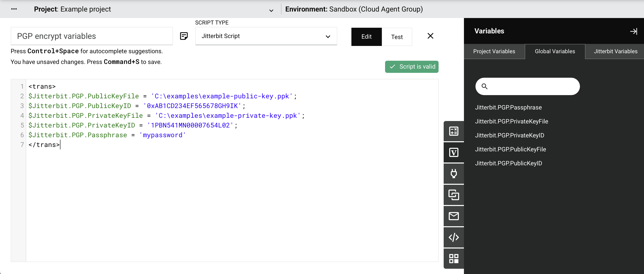Open the Plugins plug icon palette

pyautogui.click(x=454, y=174)
